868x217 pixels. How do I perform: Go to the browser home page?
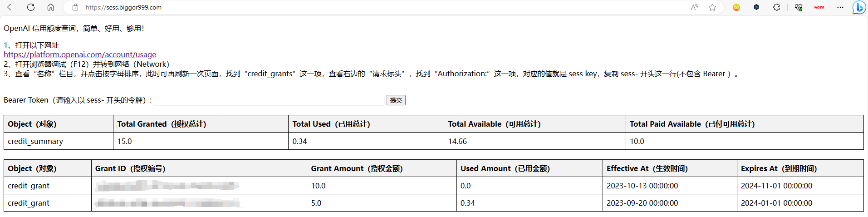pyautogui.click(x=51, y=7)
